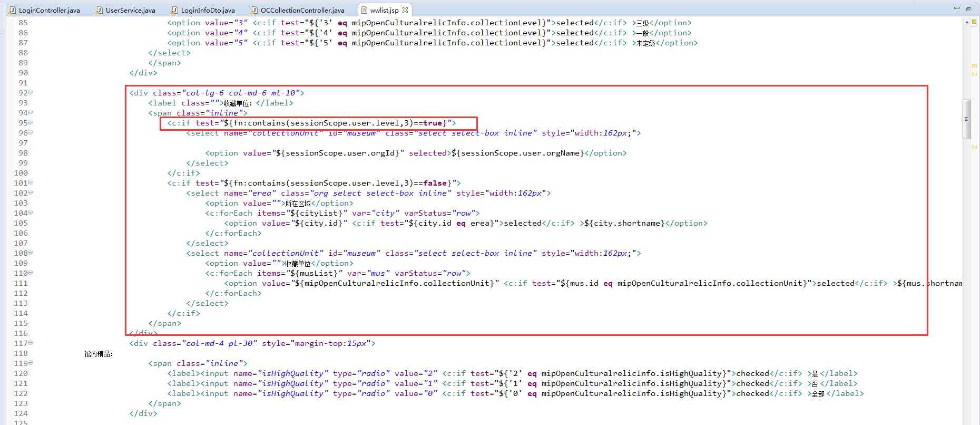Click the 收藏单位: label text on line 93
This screenshot has height=425, width=980.
(x=238, y=103)
